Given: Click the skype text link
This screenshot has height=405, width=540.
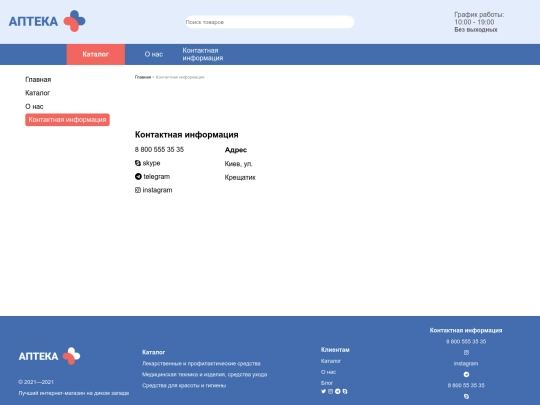Looking at the screenshot, I should 152,163.
